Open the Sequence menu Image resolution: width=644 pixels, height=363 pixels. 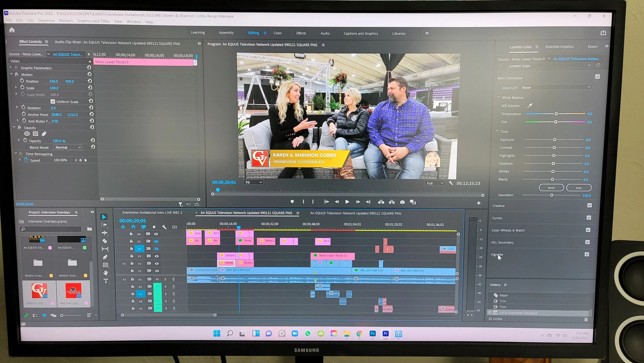[46, 20]
